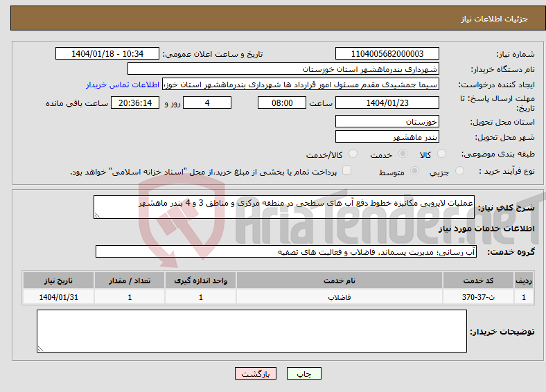The width and height of the screenshot is (546, 392).
Task: Click the service name cell فاضلاب
Action: [339, 297]
